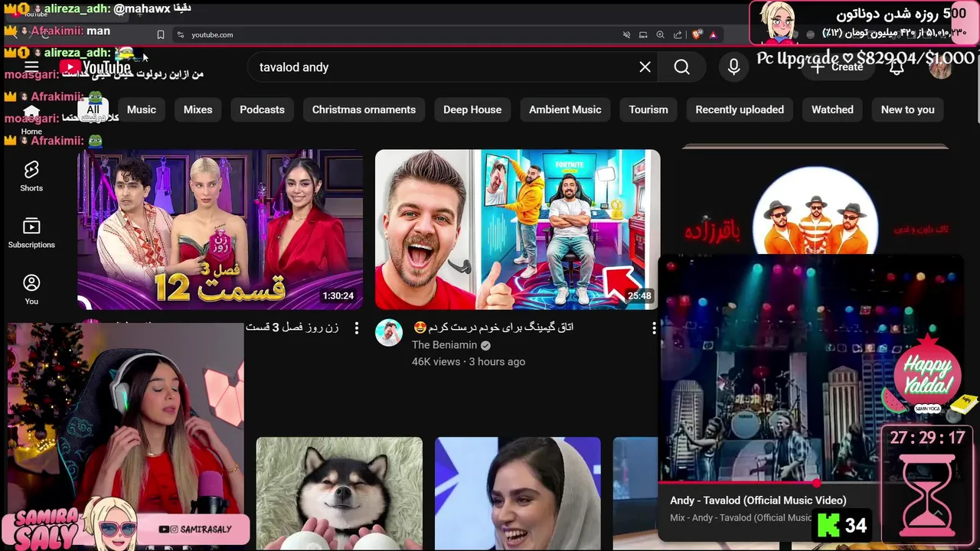Viewport: 980px width, 551px height.
Task: Select the Deep House chip
Action: tap(472, 109)
